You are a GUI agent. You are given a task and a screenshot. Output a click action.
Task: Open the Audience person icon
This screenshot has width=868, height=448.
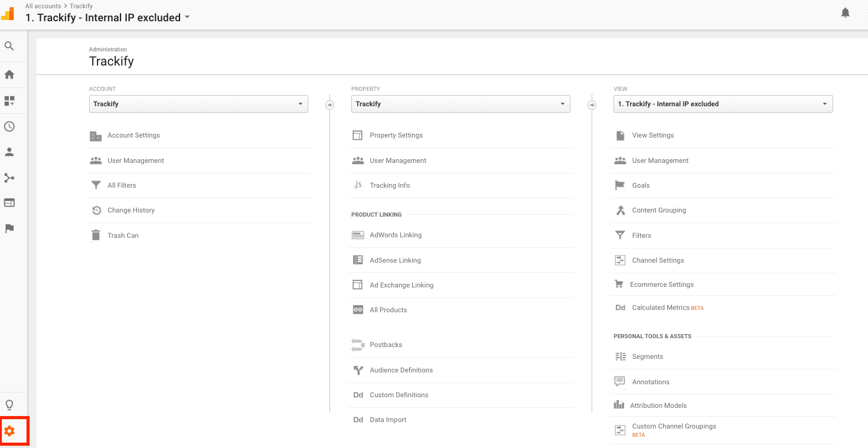tap(9, 152)
